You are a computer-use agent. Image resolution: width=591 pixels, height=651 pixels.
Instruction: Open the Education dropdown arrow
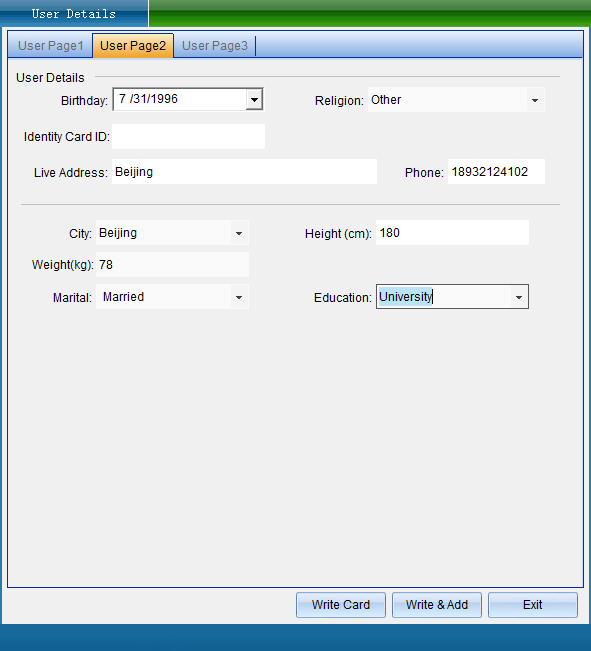pyautogui.click(x=519, y=297)
